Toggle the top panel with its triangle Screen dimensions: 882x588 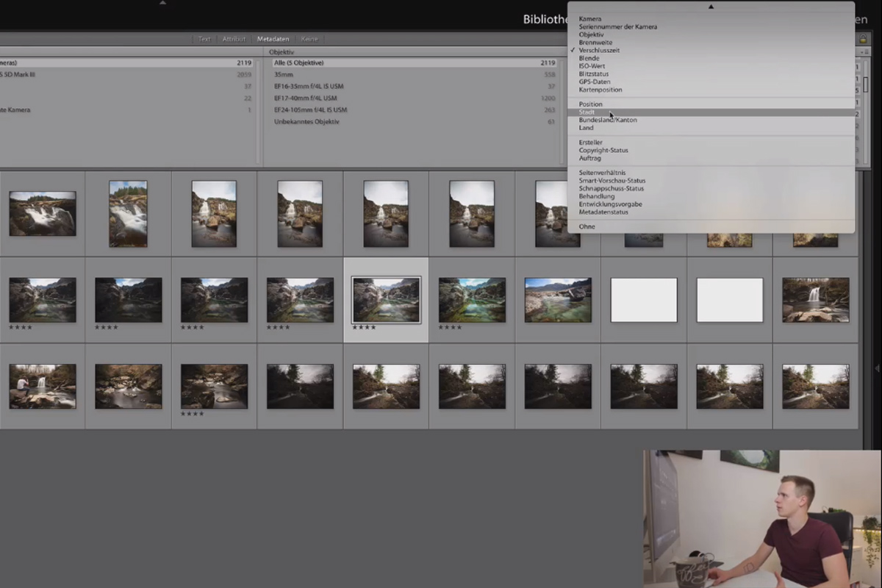point(162,2)
